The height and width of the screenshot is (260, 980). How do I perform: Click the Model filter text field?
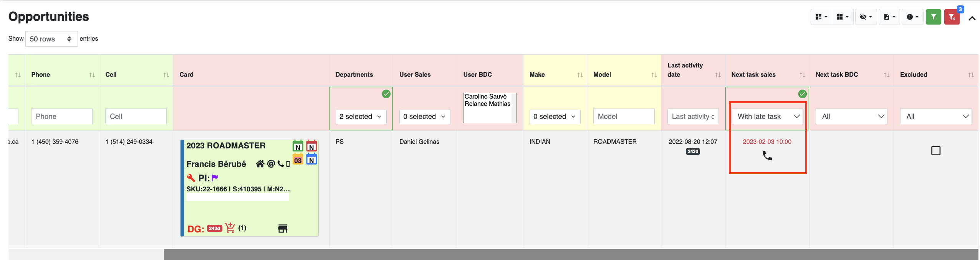(624, 117)
